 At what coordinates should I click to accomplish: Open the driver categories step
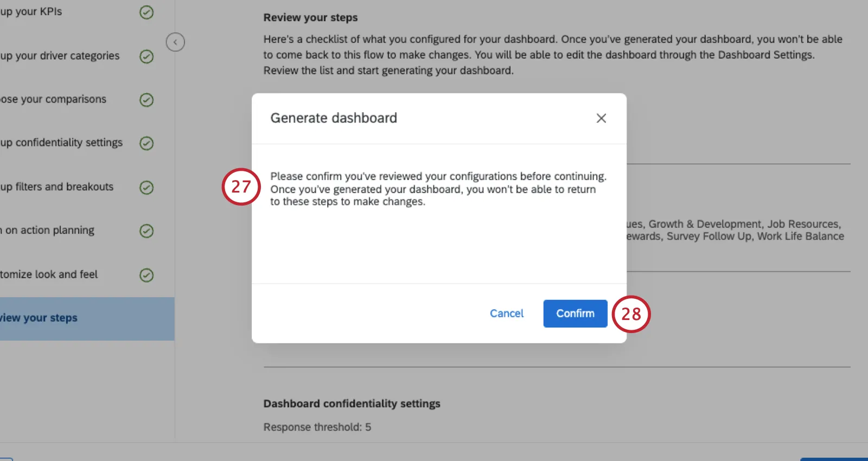click(60, 56)
